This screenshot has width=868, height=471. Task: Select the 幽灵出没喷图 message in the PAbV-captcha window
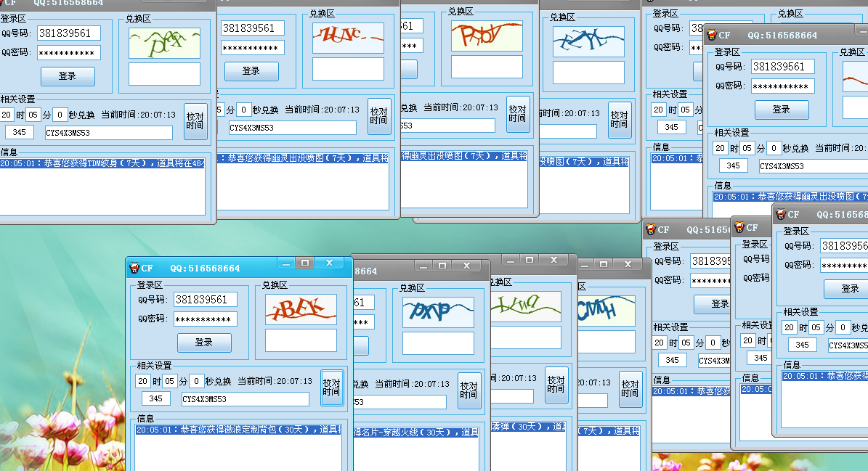pyautogui.click(x=464, y=156)
